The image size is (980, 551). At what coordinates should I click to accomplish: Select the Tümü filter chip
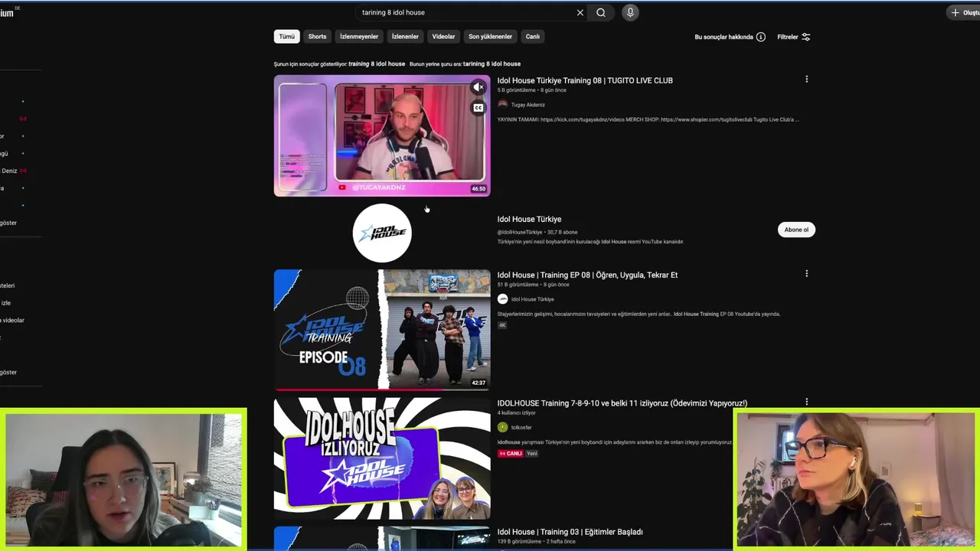coord(286,37)
